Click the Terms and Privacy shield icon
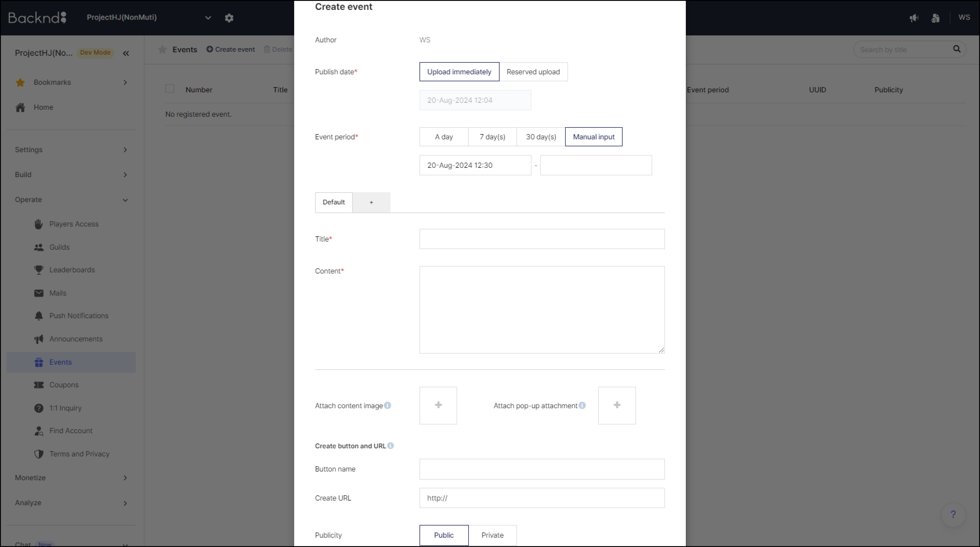 39,454
